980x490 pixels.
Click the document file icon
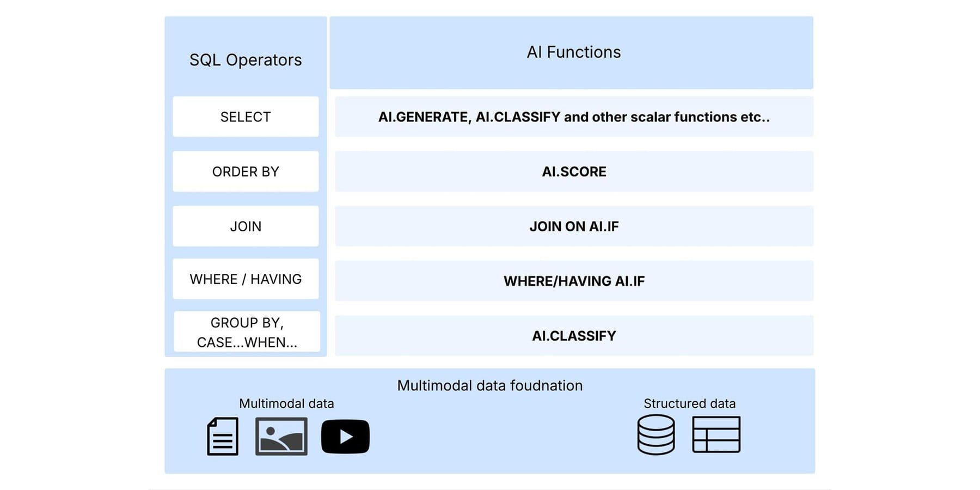pyautogui.click(x=223, y=436)
